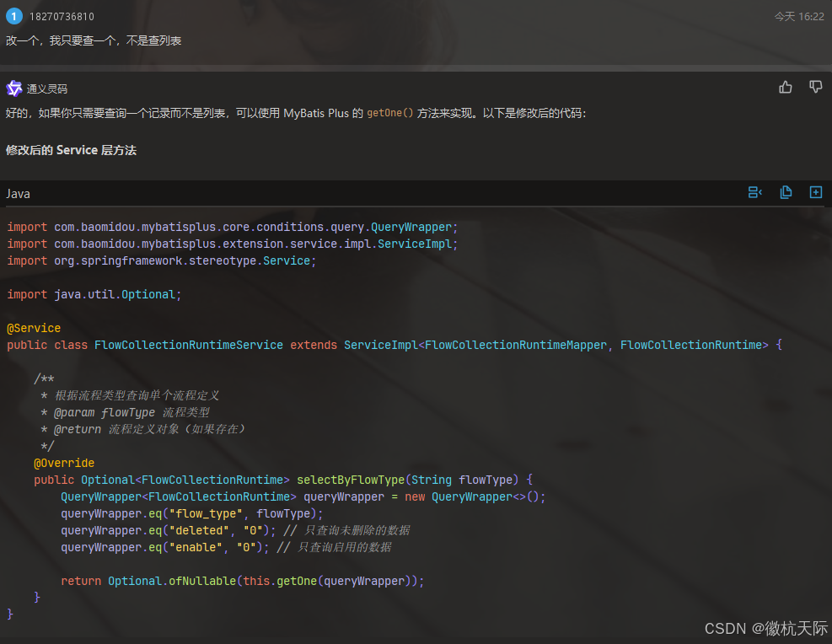Click the username 18270736810
832x644 pixels.
tap(62, 17)
